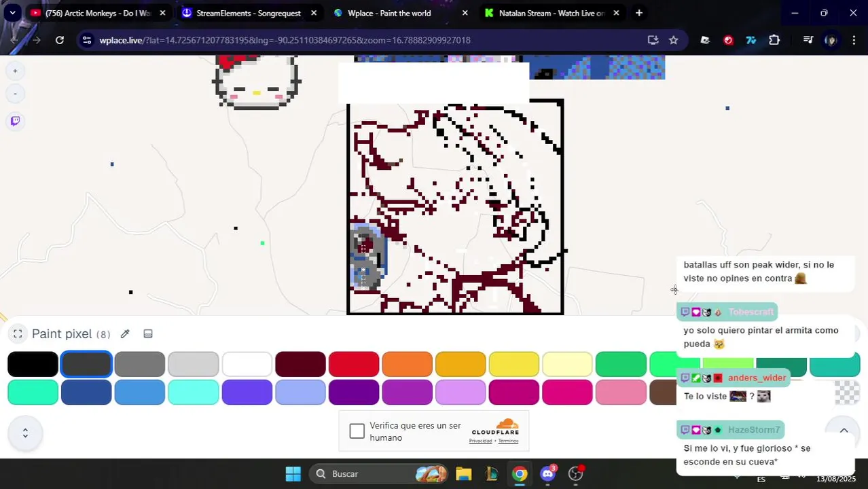Click the 13/08/2025 date in system tray
Image resolution: width=868 pixels, height=489 pixels.
coord(836,479)
